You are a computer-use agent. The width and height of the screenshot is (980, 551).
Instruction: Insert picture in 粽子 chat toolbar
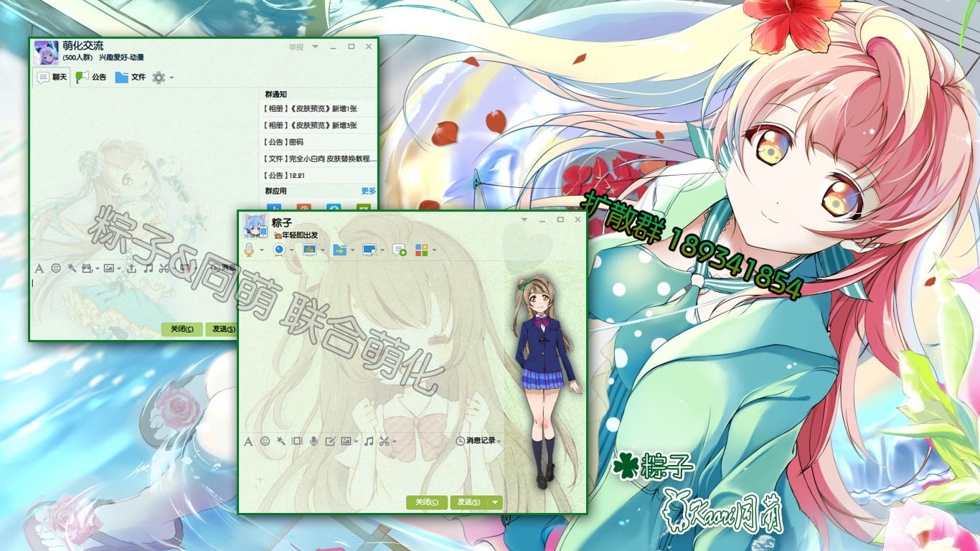click(x=346, y=441)
